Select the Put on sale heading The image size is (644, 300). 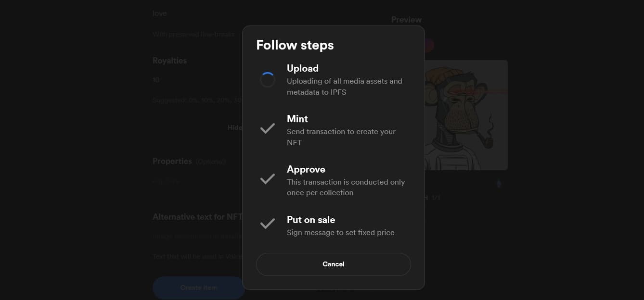(x=311, y=220)
